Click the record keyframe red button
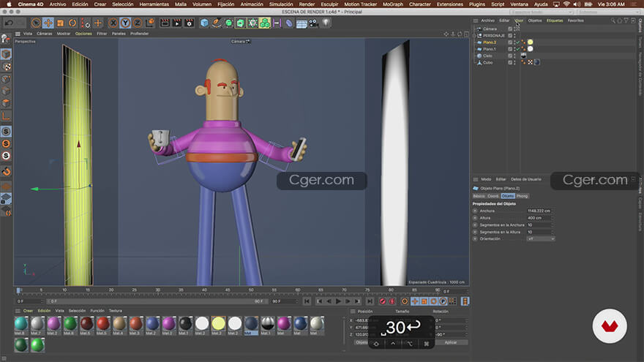 (383, 301)
